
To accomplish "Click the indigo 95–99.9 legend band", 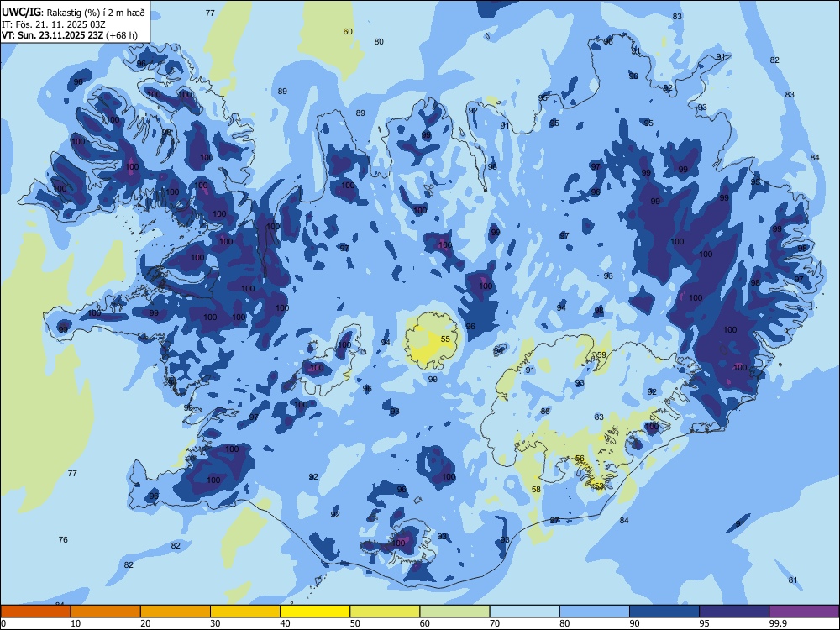I will click(x=734, y=612).
